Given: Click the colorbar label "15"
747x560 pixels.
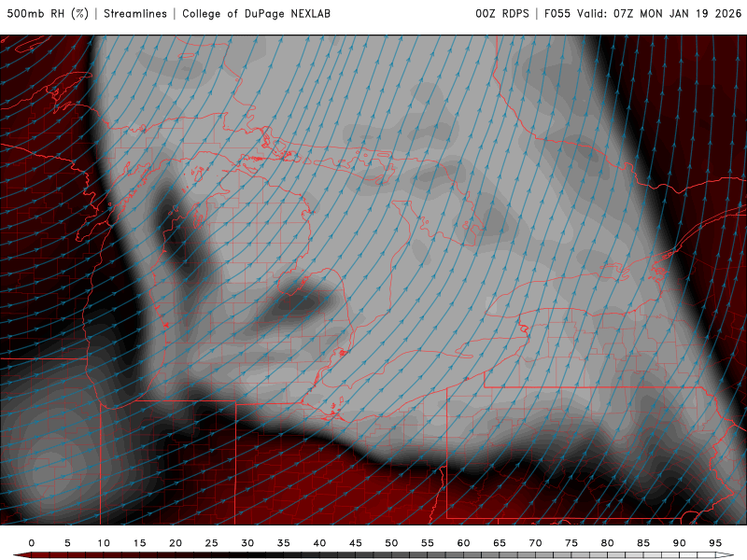Looking at the screenshot, I should (x=139, y=543).
